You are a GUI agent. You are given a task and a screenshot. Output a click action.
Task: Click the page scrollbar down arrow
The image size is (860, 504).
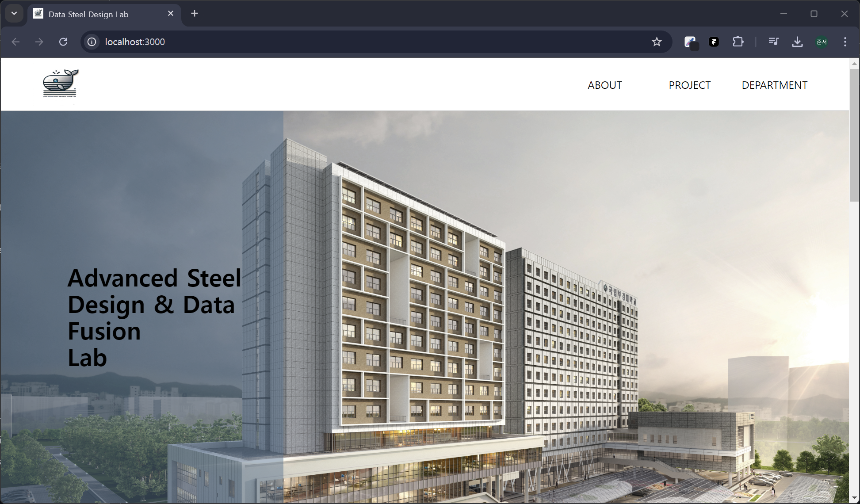click(854, 498)
